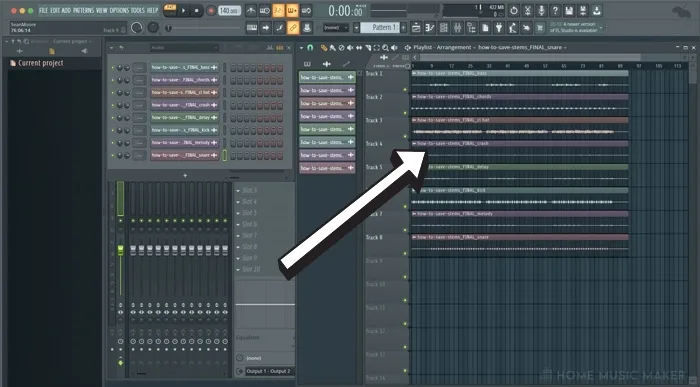Open the Output 1 - Output 2 selector
Screen dimensions: 700x387
[x=269, y=371]
